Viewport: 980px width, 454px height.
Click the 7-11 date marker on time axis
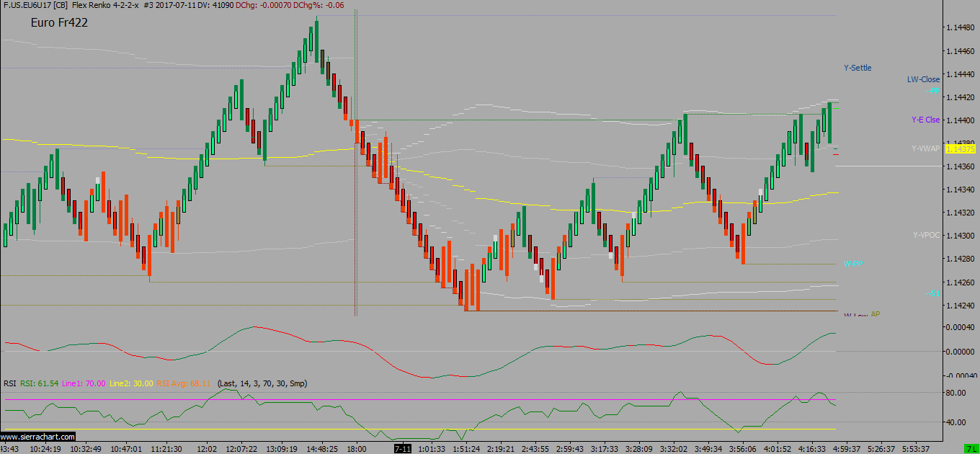pyautogui.click(x=402, y=448)
